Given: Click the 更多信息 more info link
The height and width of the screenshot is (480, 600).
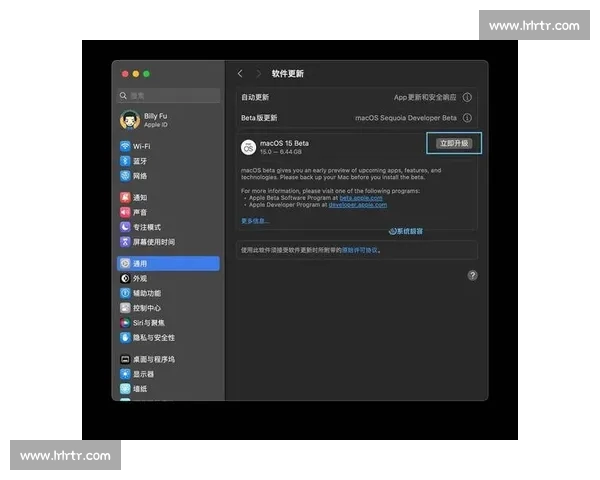Looking at the screenshot, I should (x=255, y=221).
